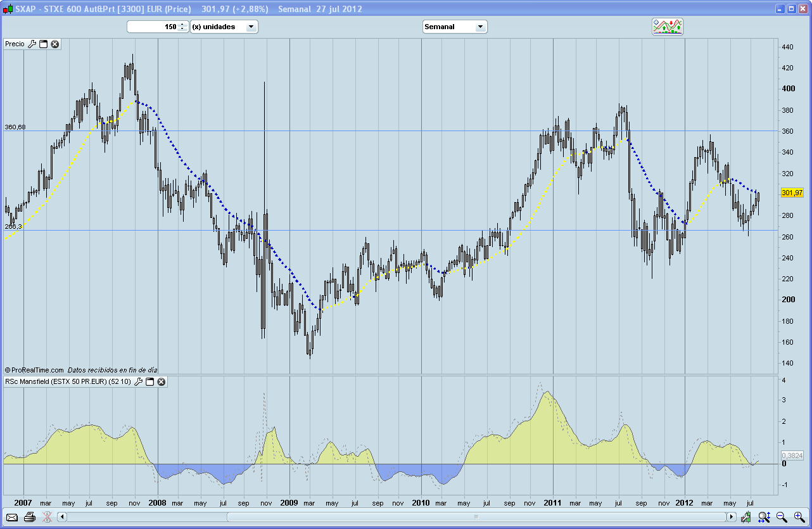Viewport: 812px width, 529px height.
Task: Click the 360,68 horizontal line on chart
Action: click(x=380, y=131)
